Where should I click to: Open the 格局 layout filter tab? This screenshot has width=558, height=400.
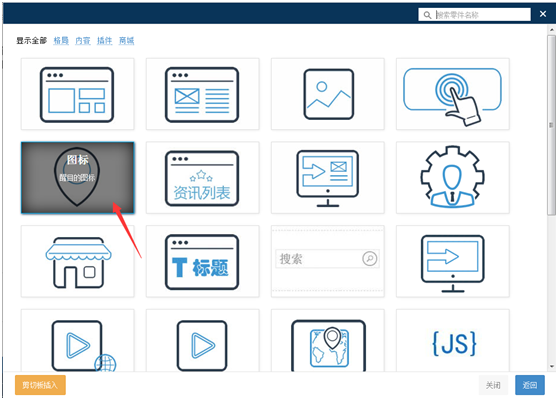tap(61, 41)
